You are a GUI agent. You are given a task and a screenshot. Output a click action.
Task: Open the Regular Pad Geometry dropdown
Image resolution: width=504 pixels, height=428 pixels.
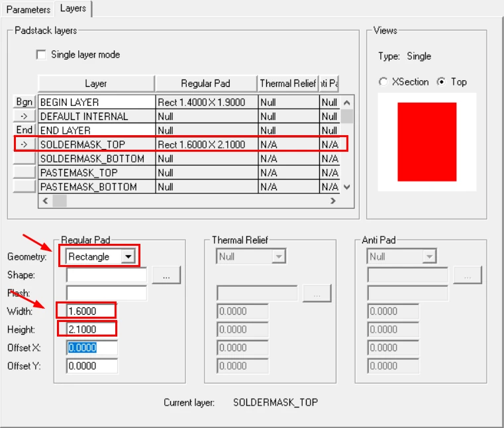click(x=128, y=256)
